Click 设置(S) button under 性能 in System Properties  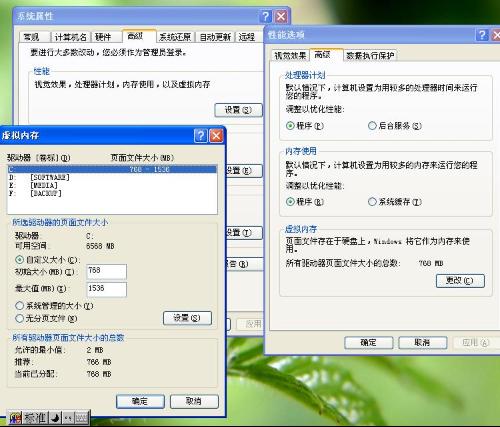click(238, 110)
